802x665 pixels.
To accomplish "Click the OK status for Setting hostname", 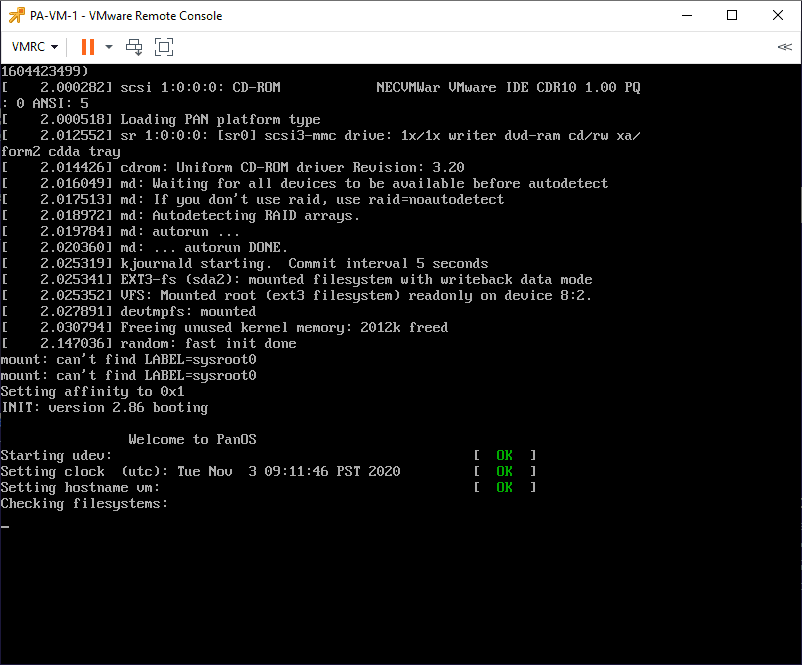I will coord(504,487).
